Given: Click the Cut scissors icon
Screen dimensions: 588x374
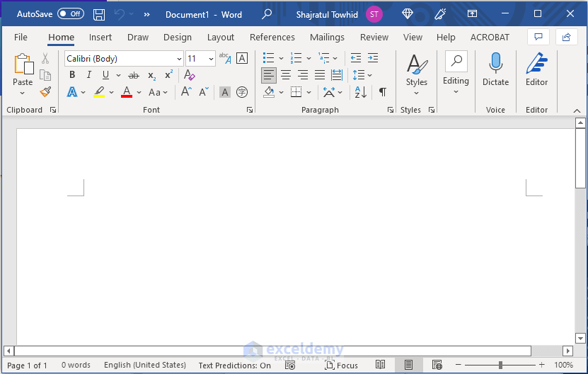Looking at the screenshot, I should point(45,58).
